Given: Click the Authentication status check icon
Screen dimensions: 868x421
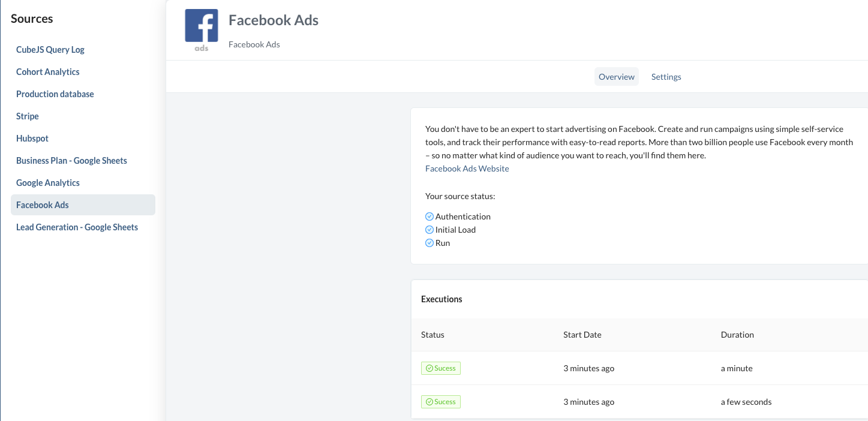Looking at the screenshot, I should click(430, 216).
